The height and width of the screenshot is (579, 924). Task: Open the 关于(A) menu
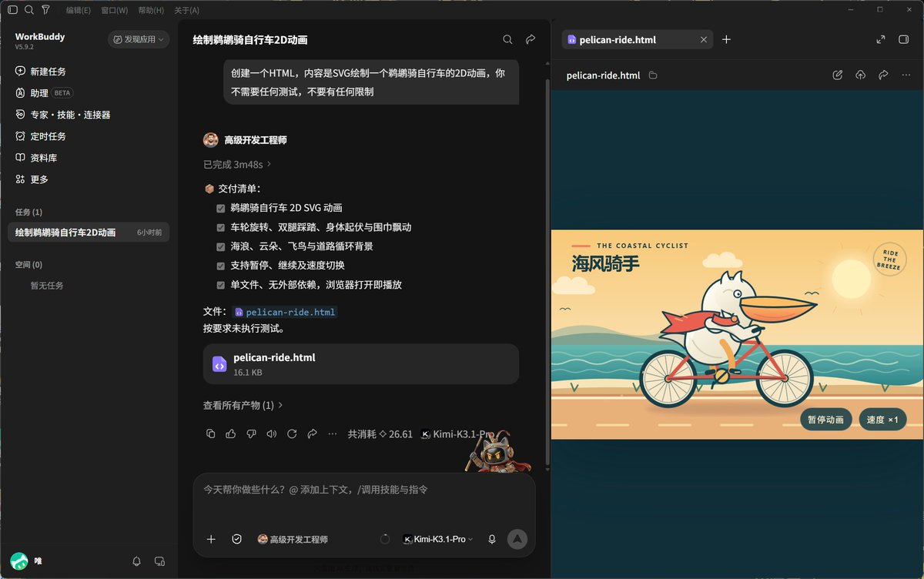pyautogui.click(x=186, y=11)
